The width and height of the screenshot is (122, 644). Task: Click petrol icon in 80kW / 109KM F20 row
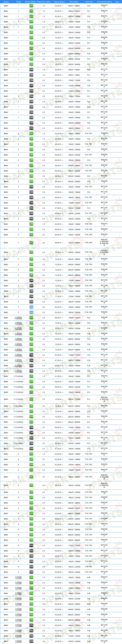[31, 6]
